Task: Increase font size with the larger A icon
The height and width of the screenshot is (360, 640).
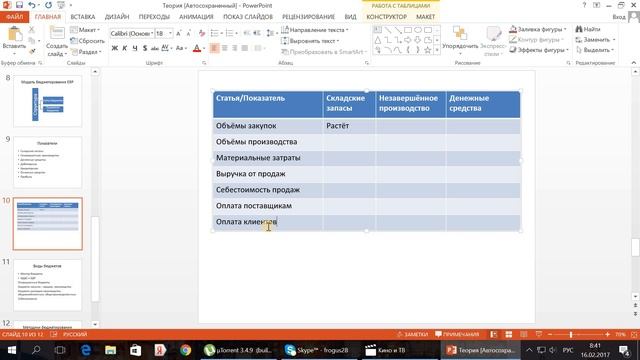Action: [178, 33]
